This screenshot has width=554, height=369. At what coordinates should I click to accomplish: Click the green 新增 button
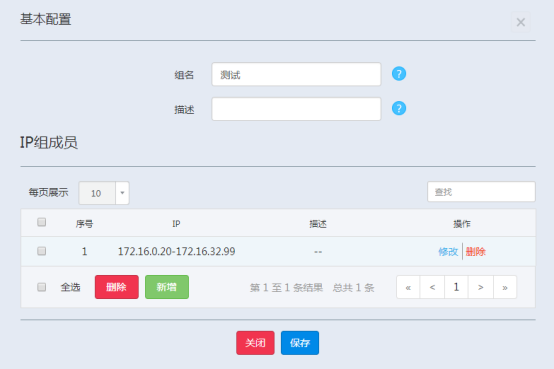click(x=167, y=287)
